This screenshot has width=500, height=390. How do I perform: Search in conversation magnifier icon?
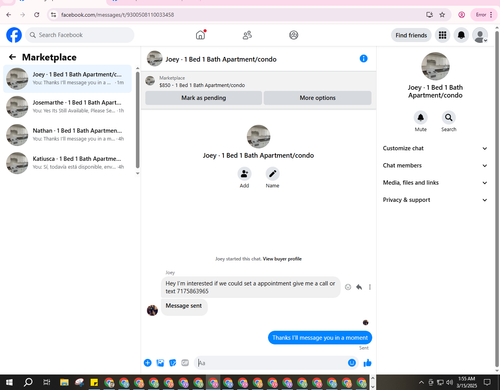pos(449,117)
